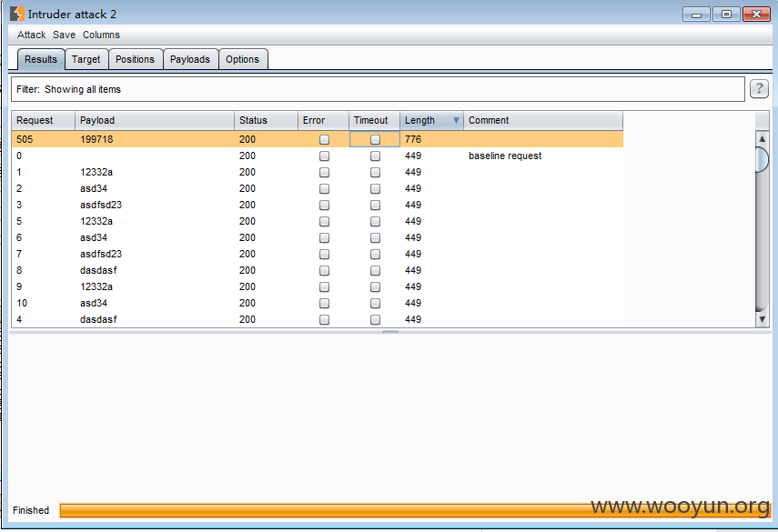The width and height of the screenshot is (778, 532).
Task: Sort by the Error column header
Action: click(x=323, y=120)
